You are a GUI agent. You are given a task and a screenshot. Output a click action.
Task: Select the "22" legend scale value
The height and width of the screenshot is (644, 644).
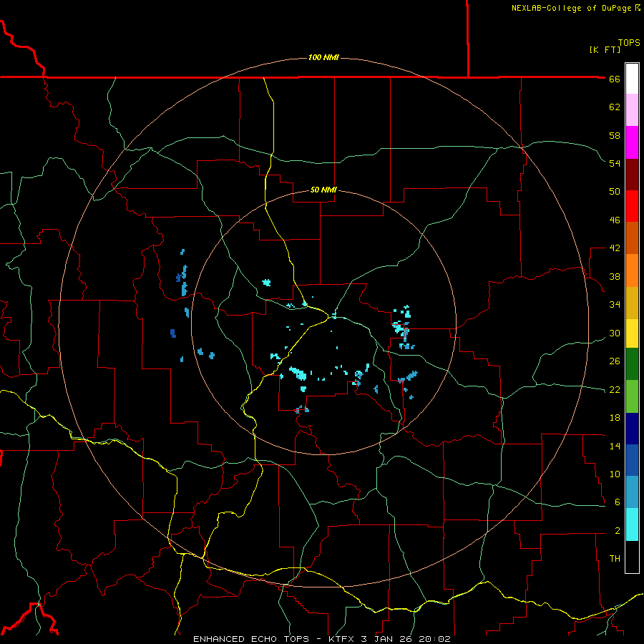(615, 390)
